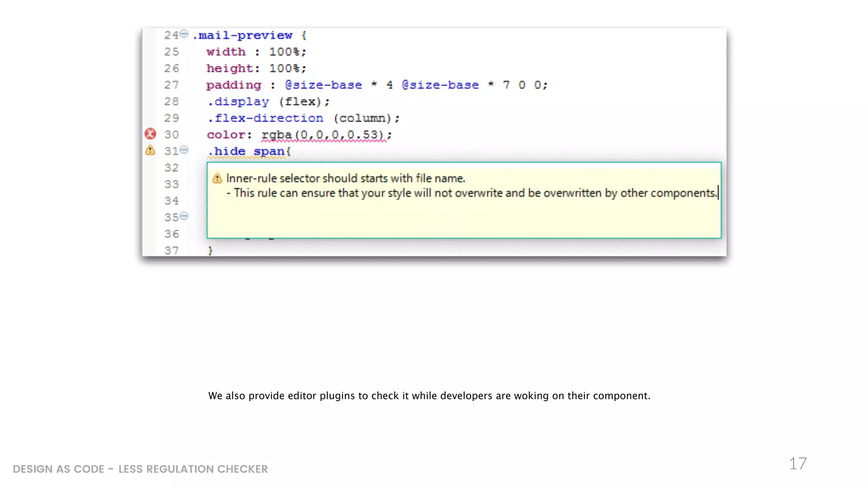Click the 'color:' property name on line 30
This screenshot has height=488, width=868.
[x=229, y=135]
